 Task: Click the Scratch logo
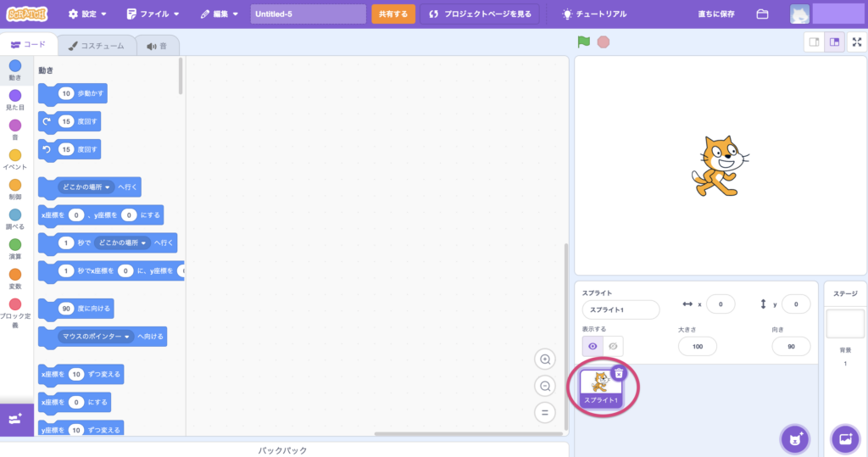(x=26, y=14)
